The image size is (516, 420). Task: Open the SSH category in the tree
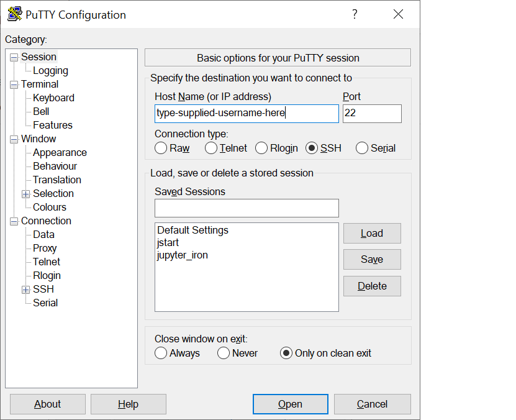coord(43,289)
